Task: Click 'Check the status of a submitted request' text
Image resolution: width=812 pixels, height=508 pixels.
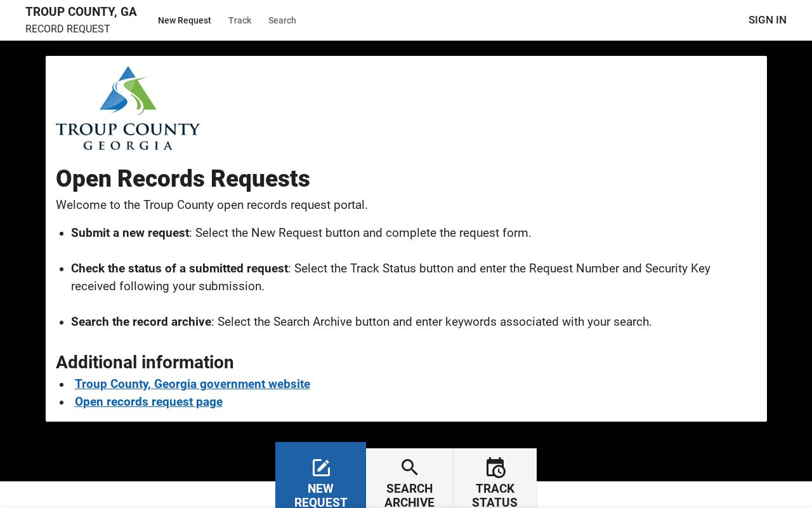Action: click(x=180, y=268)
